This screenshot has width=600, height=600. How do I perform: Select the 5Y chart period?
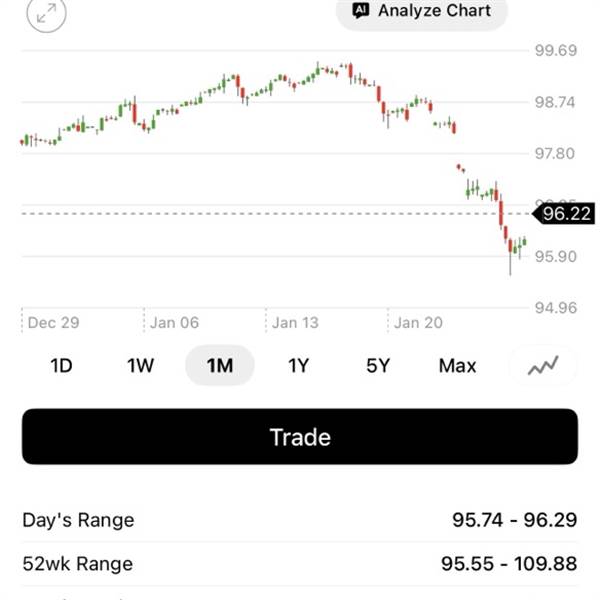click(377, 366)
